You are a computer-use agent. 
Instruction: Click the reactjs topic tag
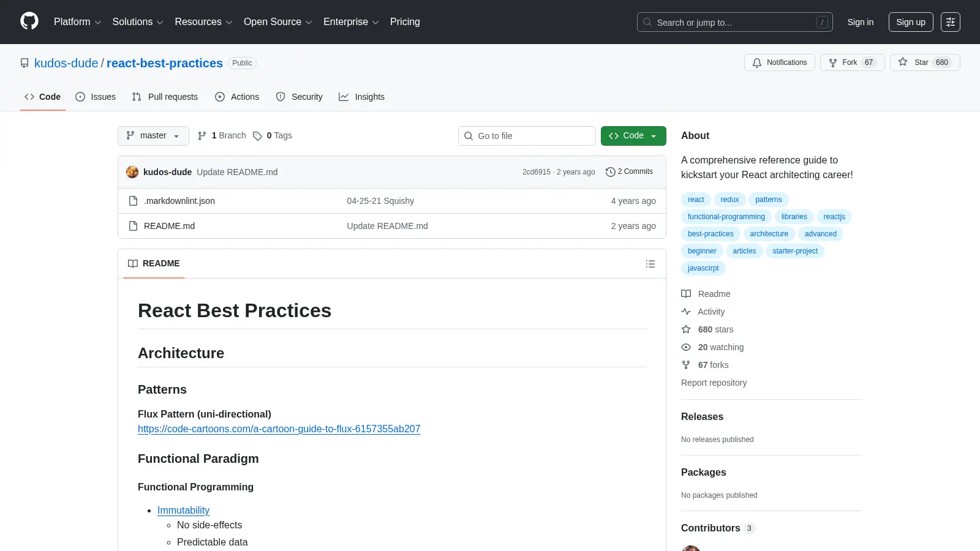tap(834, 217)
